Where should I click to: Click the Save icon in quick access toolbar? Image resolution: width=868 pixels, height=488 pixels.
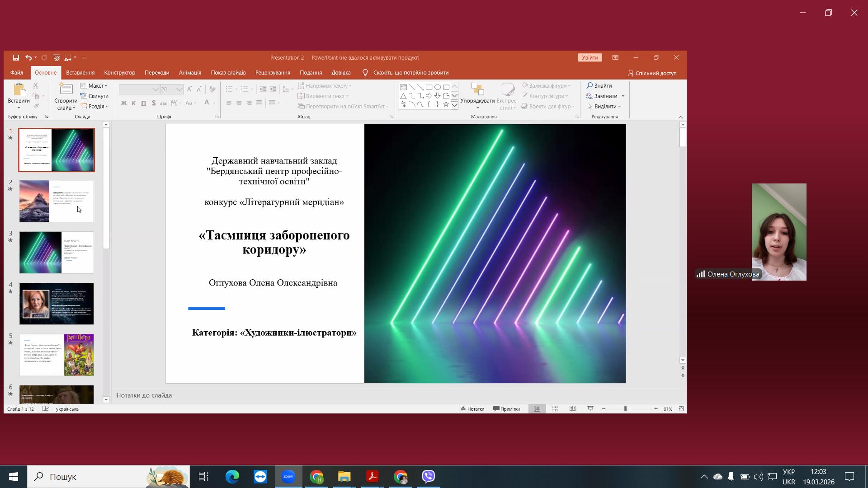click(16, 58)
